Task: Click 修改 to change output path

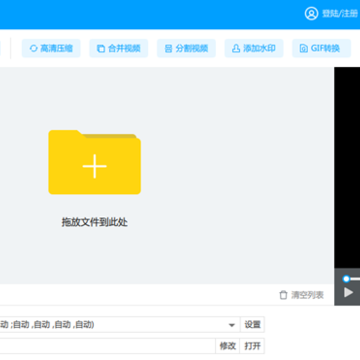Action: pyautogui.click(x=228, y=346)
